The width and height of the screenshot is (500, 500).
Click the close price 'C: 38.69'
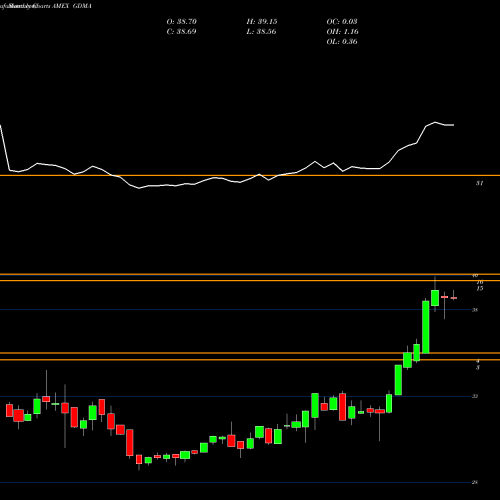[x=181, y=32]
